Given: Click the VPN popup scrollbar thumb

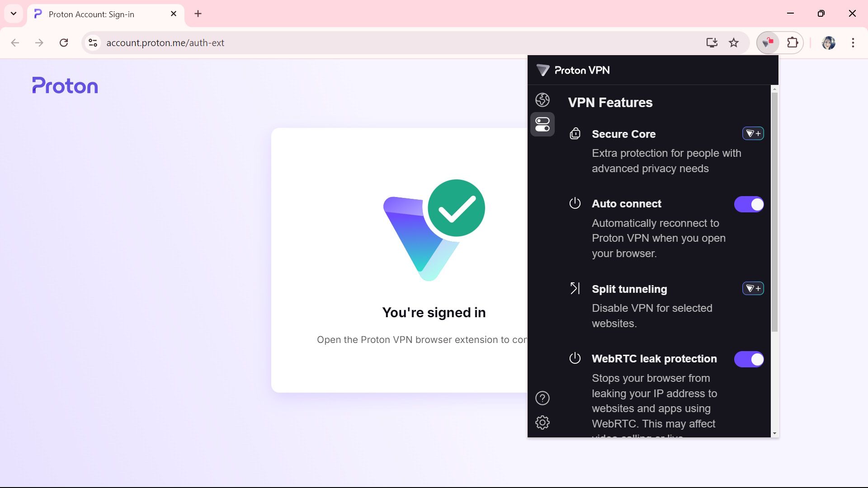Looking at the screenshot, I should pos(774,212).
